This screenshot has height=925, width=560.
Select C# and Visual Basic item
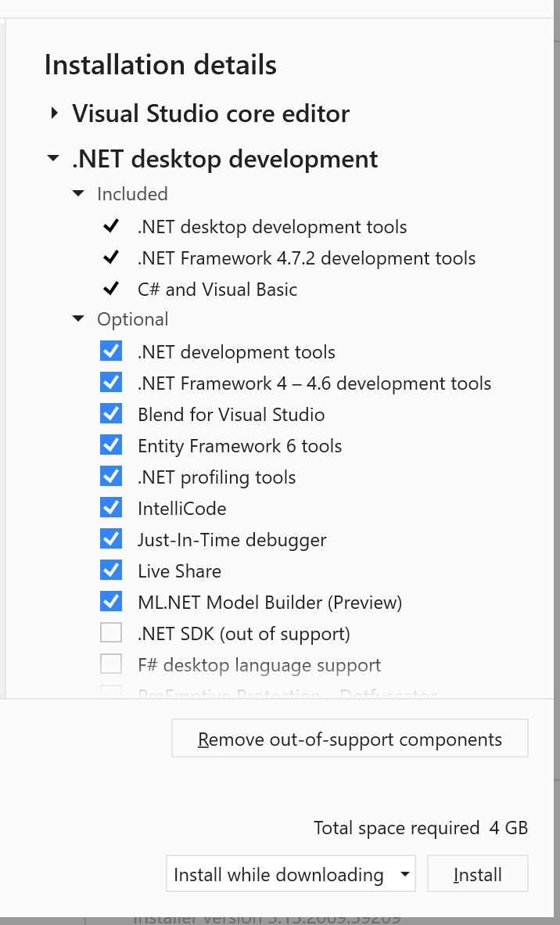217,290
